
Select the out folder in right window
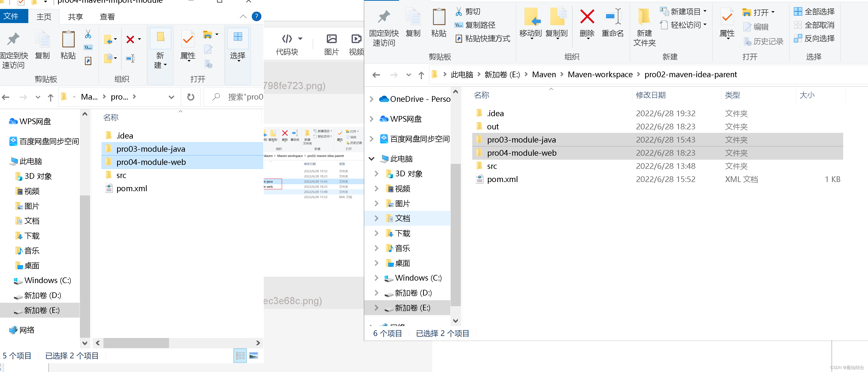(x=657, y=126)
